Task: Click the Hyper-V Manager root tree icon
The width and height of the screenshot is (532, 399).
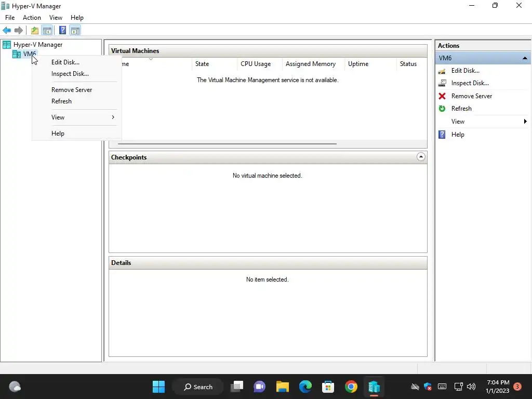Action: coord(7,45)
